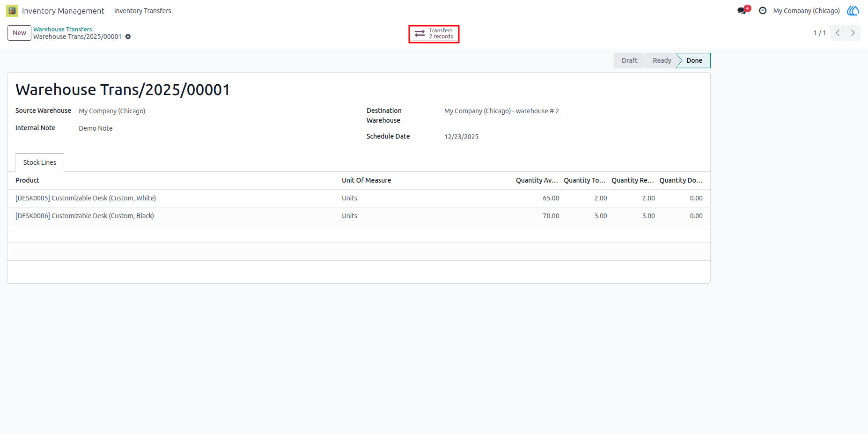This screenshot has height=434, width=868.
Task: Create a New warehouse transfer
Action: tap(19, 33)
